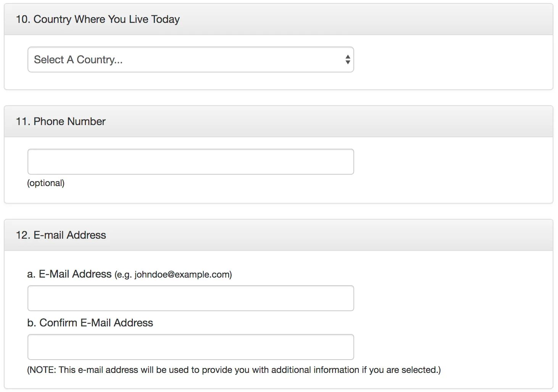Focus the Phone Number input field
This screenshot has width=558, height=392.
tap(190, 162)
